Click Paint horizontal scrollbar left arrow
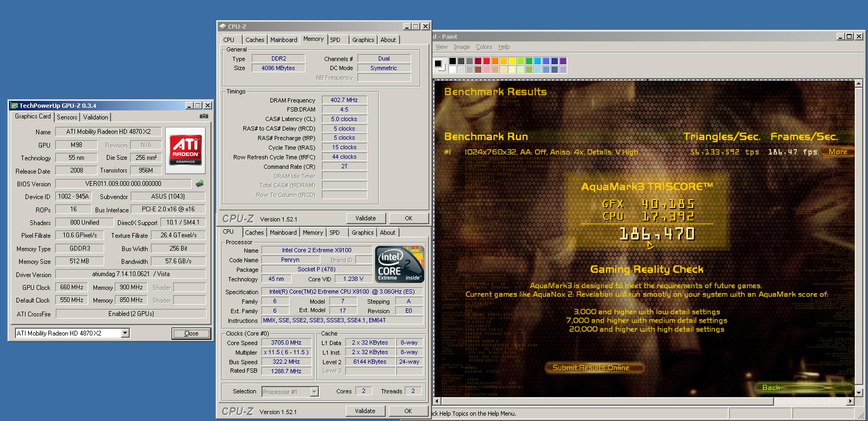868x421 pixels. tap(438, 401)
